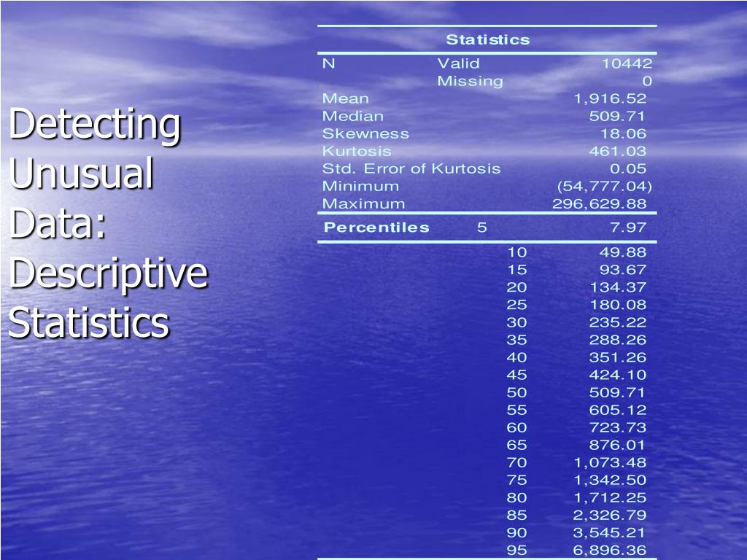Click the 50th percentile value 509.71
The width and height of the screenshot is (747, 560).
(x=617, y=392)
